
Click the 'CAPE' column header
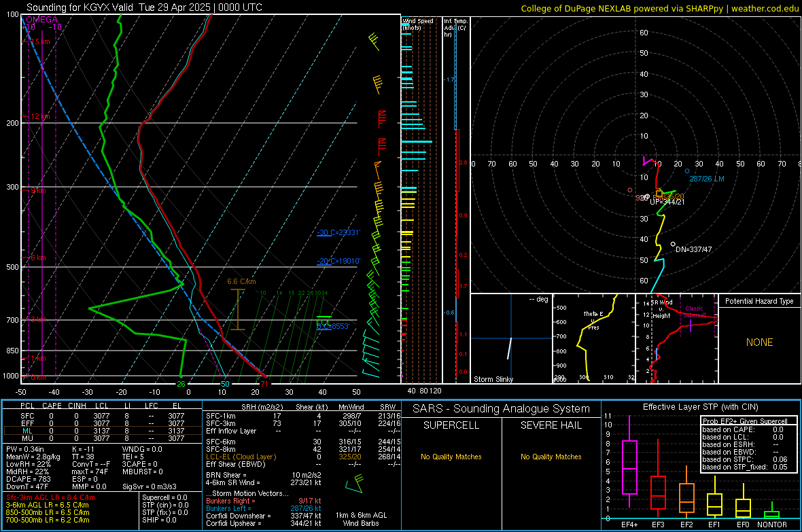[x=52, y=406]
